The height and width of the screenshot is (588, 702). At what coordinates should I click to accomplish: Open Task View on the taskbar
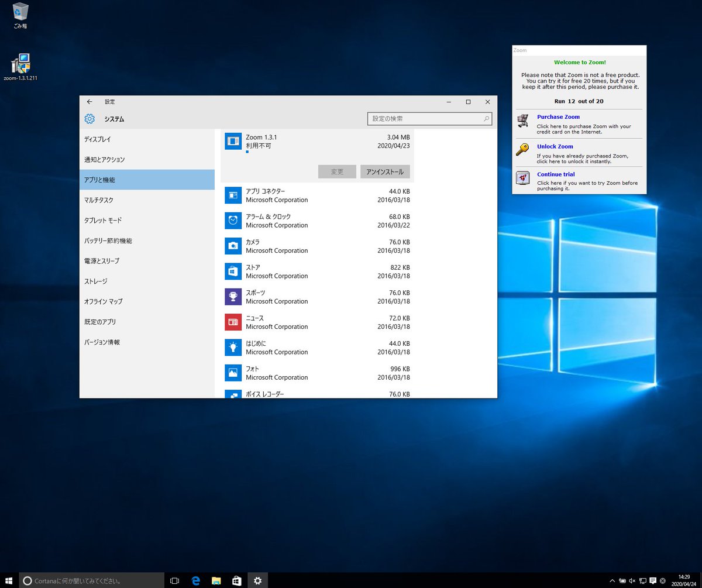click(x=174, y=580)
